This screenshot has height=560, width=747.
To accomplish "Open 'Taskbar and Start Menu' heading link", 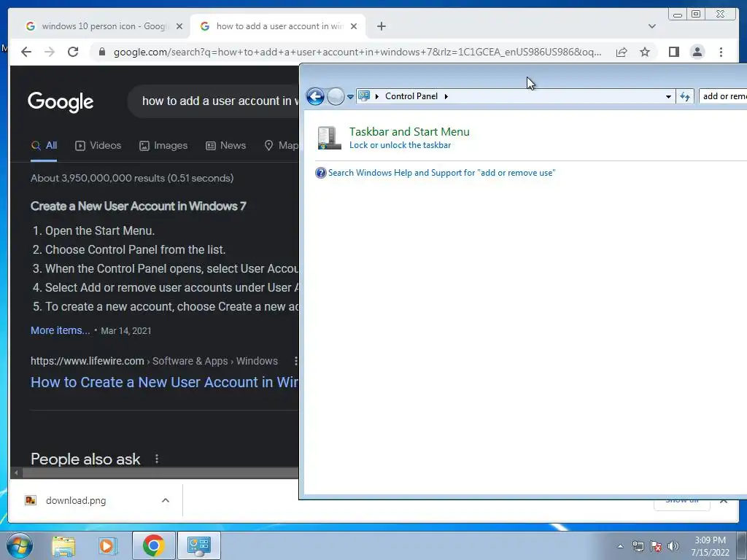I will point(409,132).
